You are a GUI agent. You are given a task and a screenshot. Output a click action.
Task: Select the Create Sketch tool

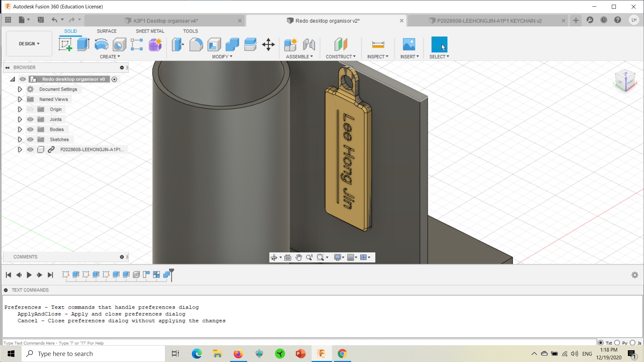click(x=65, y=44)
